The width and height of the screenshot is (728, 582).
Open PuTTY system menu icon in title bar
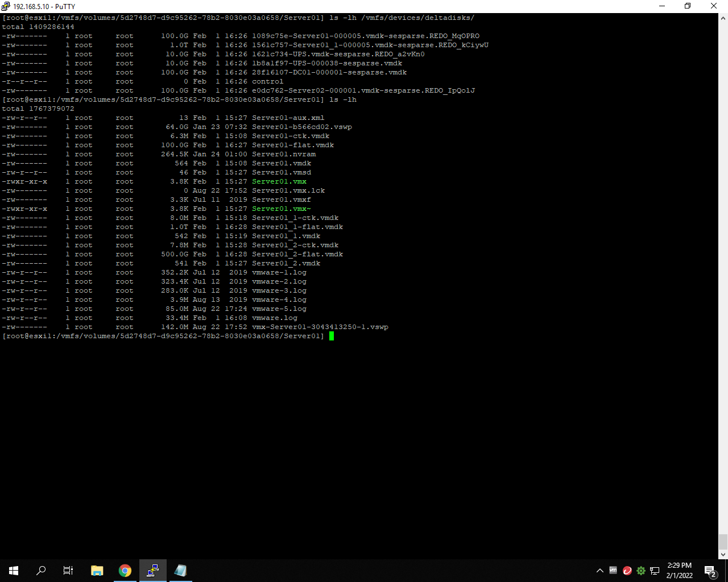click(6, 6)
